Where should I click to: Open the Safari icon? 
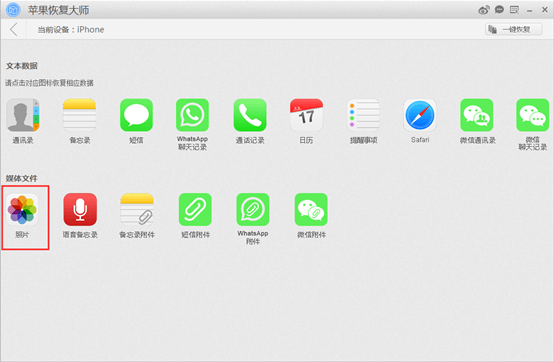click(420, 115)
